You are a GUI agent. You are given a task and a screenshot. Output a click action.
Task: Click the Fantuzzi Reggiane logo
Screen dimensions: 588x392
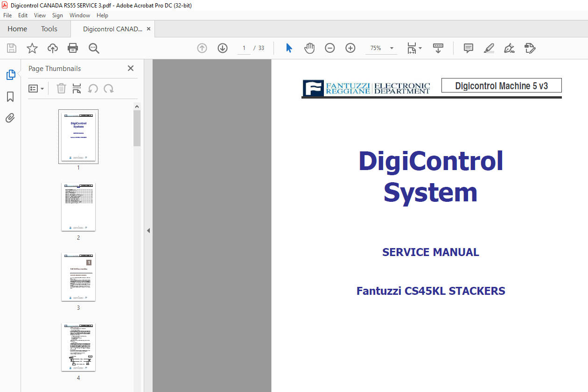(366, 88)
